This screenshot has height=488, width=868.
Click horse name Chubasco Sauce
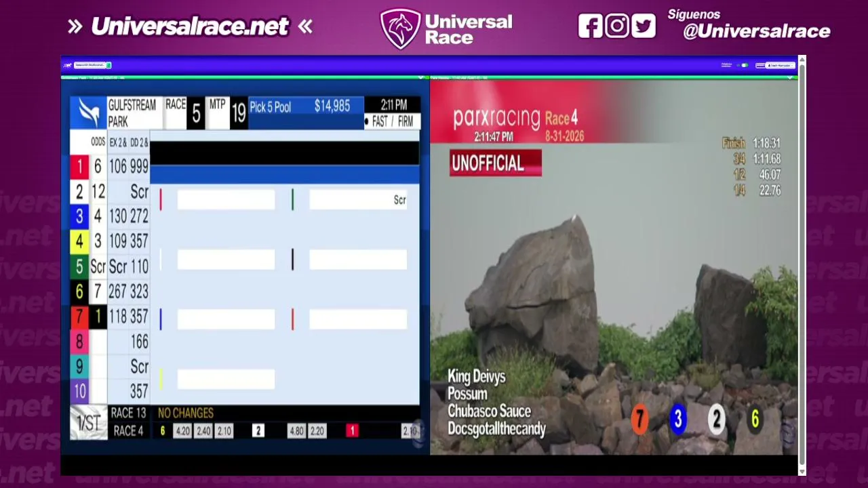(489, 411)
